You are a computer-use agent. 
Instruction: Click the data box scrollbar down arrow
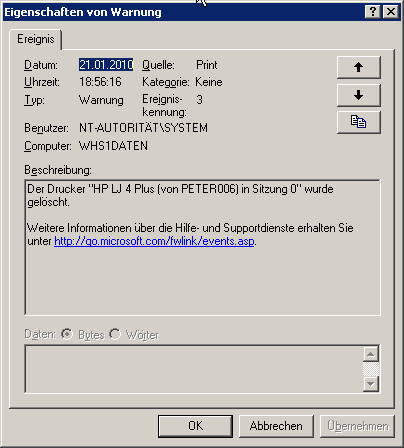point(371,384)
